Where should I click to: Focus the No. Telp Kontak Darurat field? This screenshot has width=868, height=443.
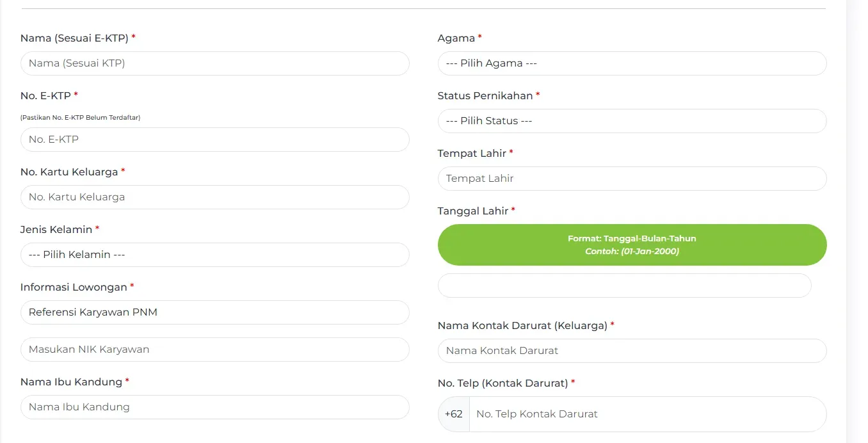(x=648, y=414)
